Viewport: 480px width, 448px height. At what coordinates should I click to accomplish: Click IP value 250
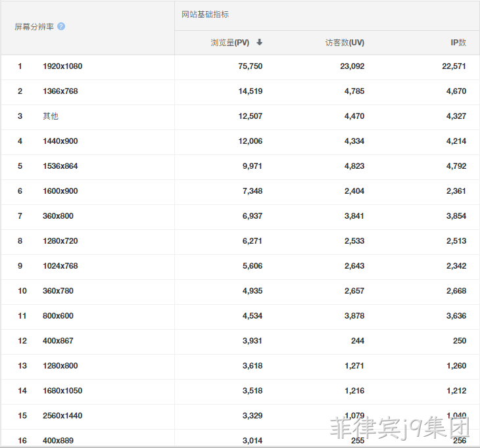tap(460, 341)
